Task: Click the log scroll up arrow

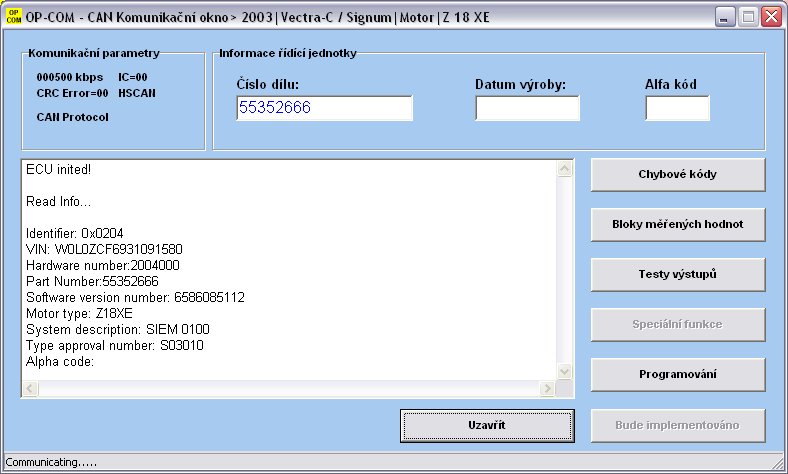Action: point(564,169)
